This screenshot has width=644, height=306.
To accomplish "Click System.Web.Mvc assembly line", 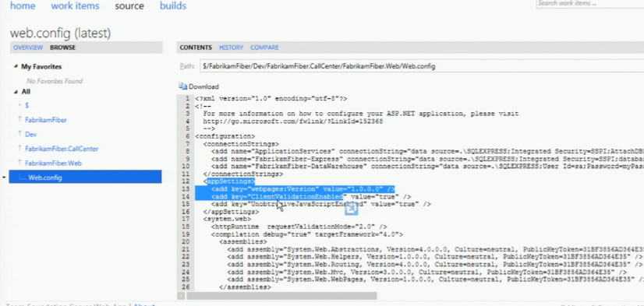I will click(x=426, y=272).
